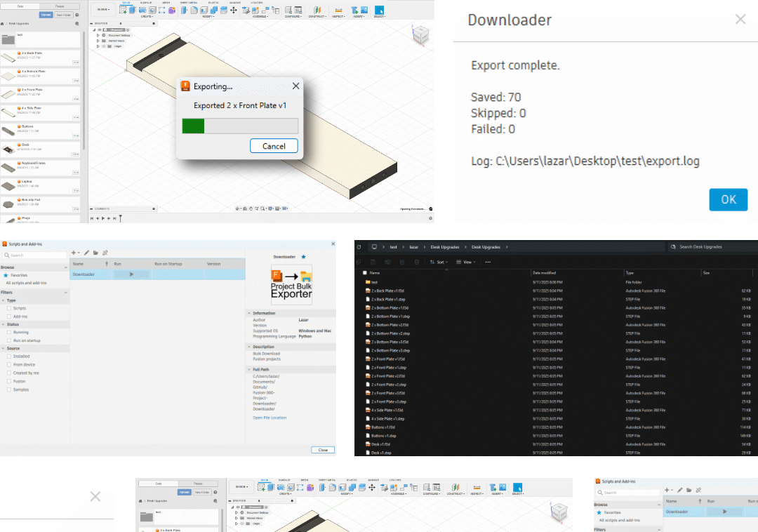Open the script folder icon in Scripts toolbar
This screenshot has height=532, width=758.
click(95, 253)
